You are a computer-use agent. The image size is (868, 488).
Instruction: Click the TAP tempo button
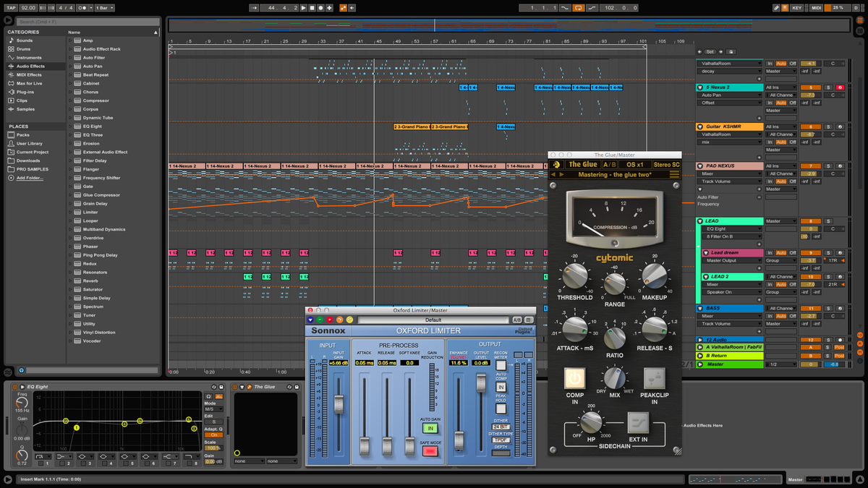[11, 7]
